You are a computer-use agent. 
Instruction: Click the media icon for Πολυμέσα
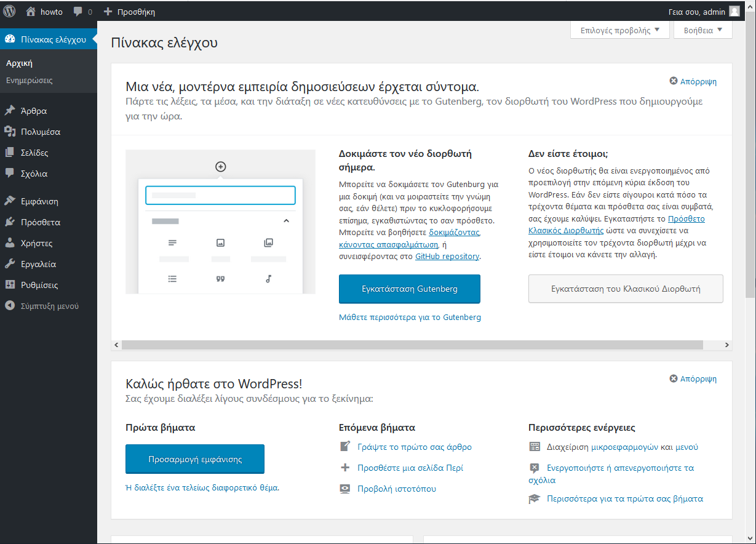tap(10, 132)
